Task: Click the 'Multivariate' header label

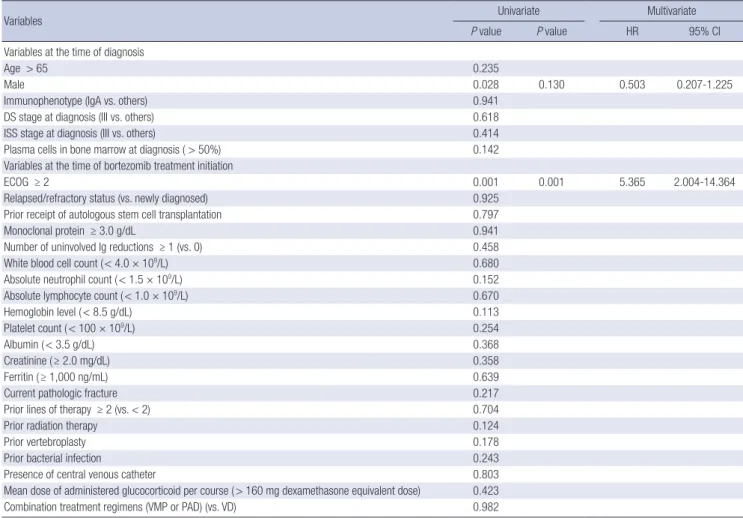Action: click(x=671, y=11)
